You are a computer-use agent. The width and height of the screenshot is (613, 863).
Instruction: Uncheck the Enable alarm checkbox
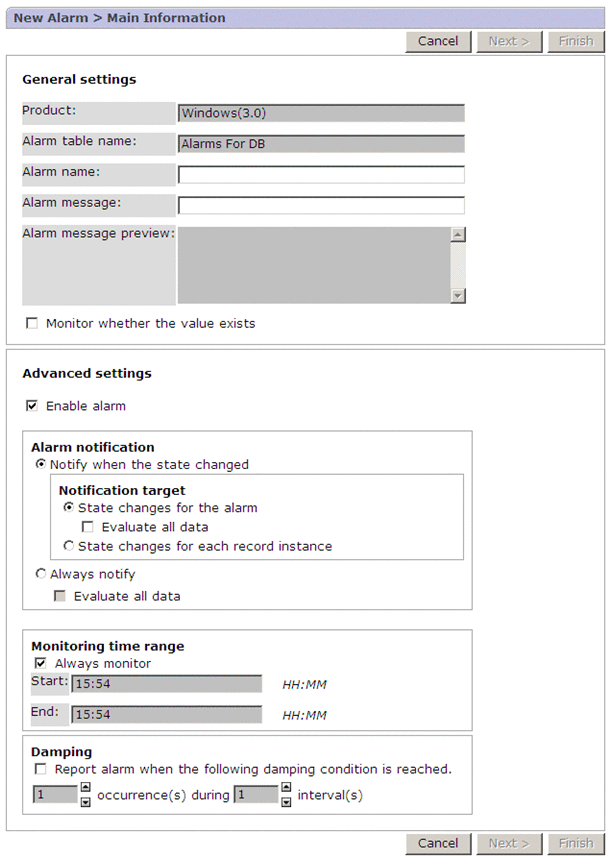[32, 406]
